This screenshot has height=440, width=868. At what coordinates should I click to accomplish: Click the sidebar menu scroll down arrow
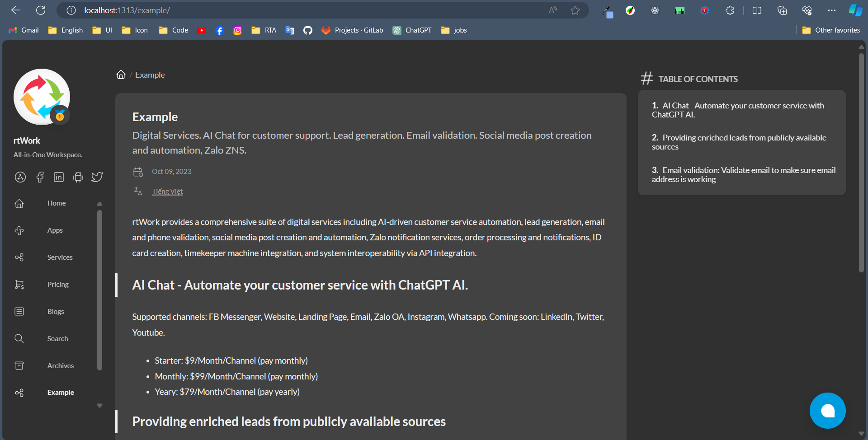click(100, 406)
